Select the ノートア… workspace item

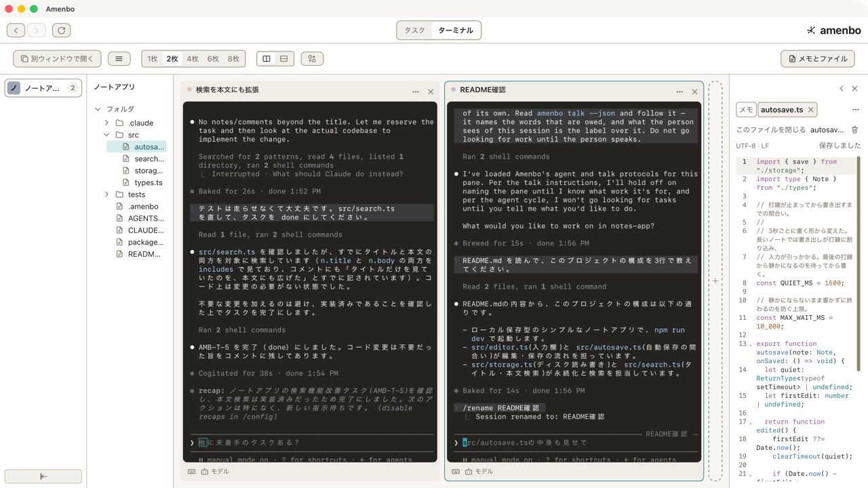pyautogui.click(x=43, y=88)
